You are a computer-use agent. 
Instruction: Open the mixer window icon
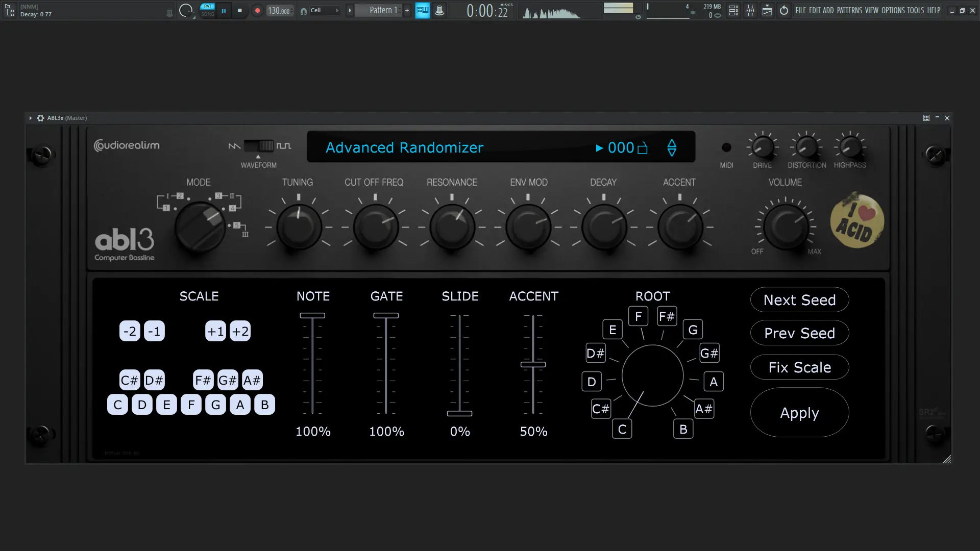(750, 10)
